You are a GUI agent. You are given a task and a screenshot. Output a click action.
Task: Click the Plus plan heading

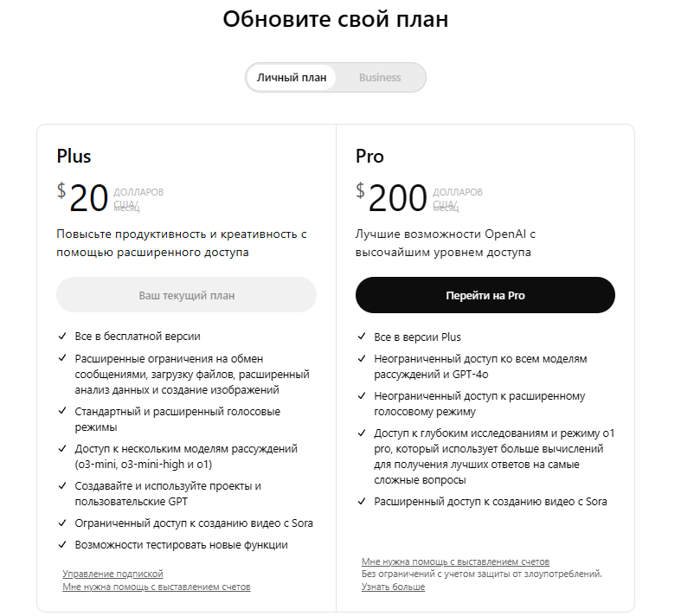point(74,157)
